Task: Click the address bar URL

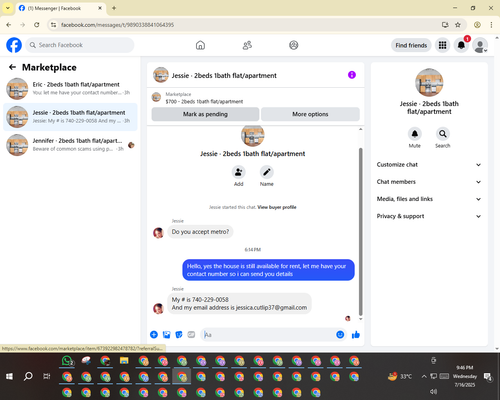Action: pos(117,25)
